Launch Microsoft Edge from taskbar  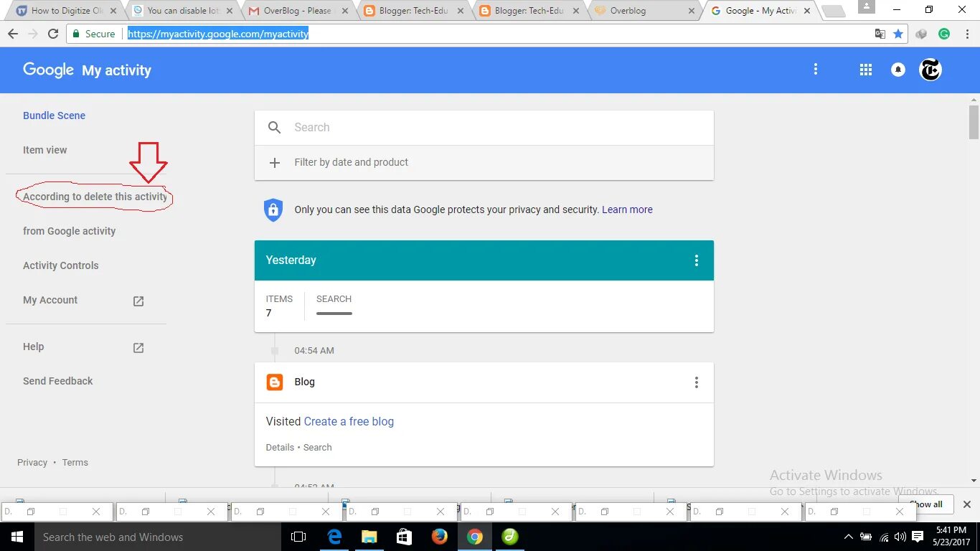click(x=334, y=537)
